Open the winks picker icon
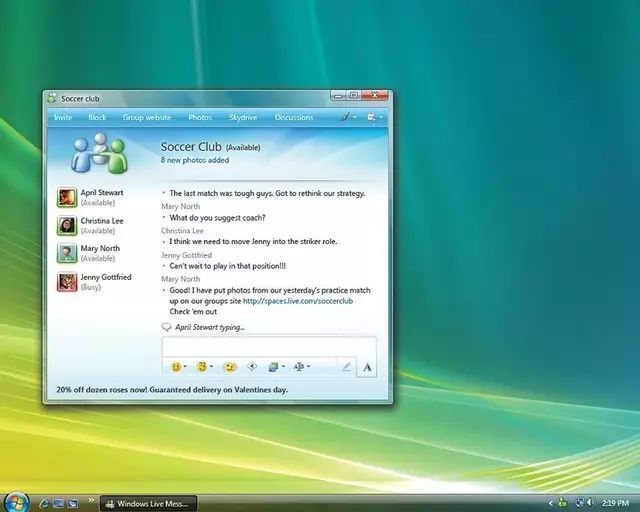This screenshot has width=640, height=512. tap(202, 367)
